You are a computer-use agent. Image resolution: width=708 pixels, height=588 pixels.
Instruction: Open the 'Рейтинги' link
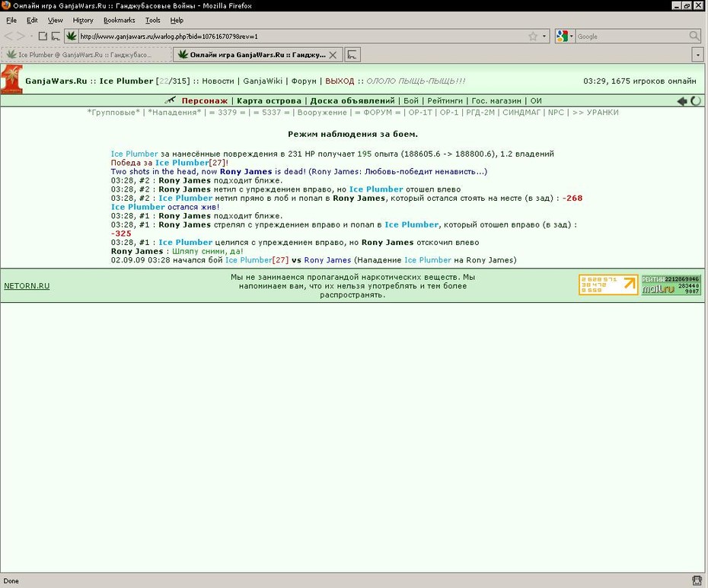point(445,100)
